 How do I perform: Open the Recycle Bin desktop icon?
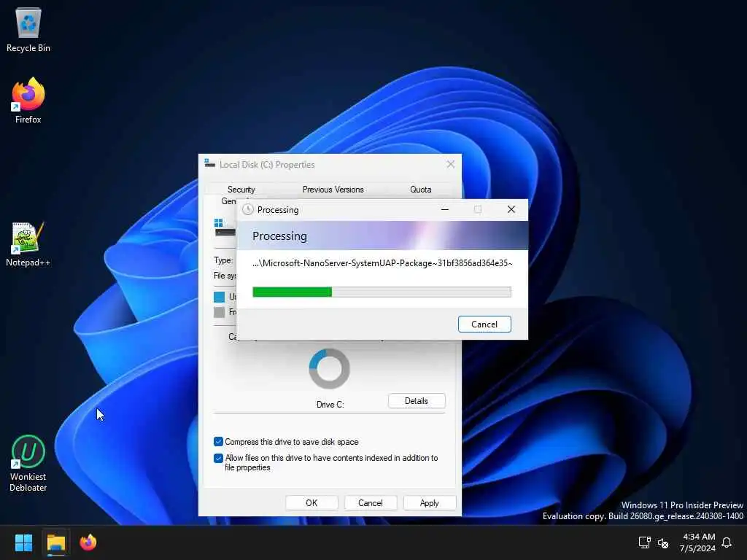click(x=28, y=30)
